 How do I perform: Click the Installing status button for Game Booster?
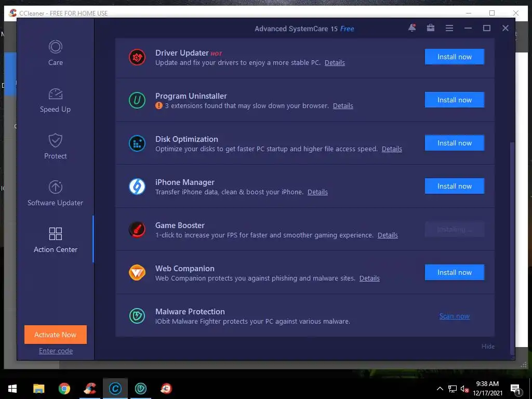point(454,229)
